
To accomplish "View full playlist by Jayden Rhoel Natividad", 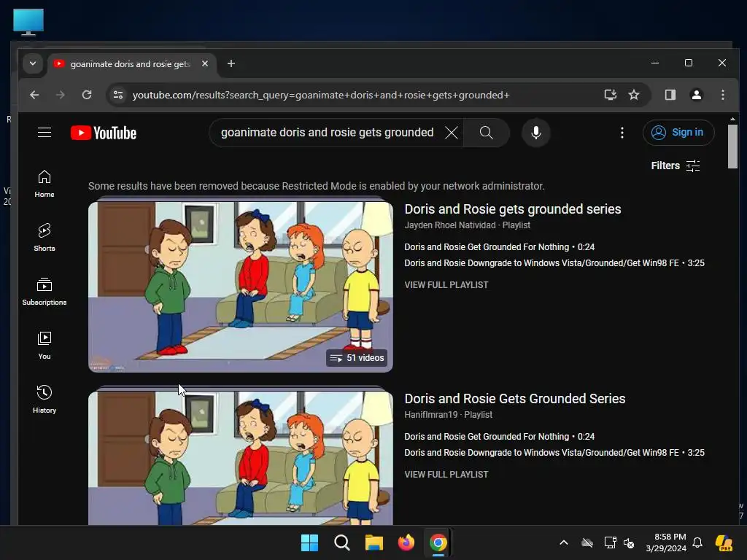I will click(x=446, y=285).
